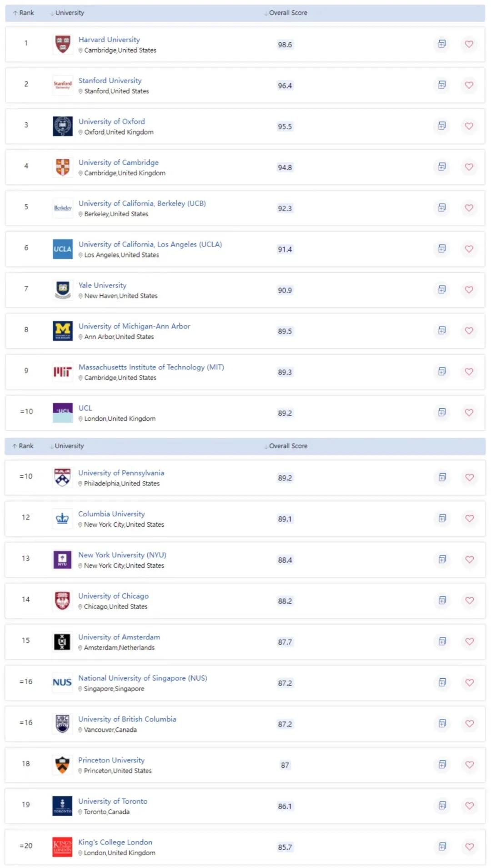Open National University of Singapore link
The width and height of the screenshot is (491, 868).
coord(142,678)
